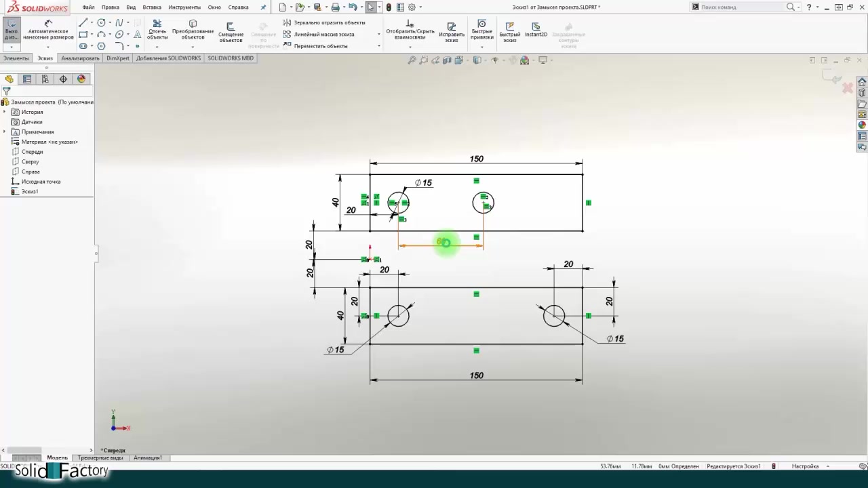Click the Convert Entities (Преобразование объектов) tool
The width and height of the screenshot is (868, 488).
[x=193, y=30]
